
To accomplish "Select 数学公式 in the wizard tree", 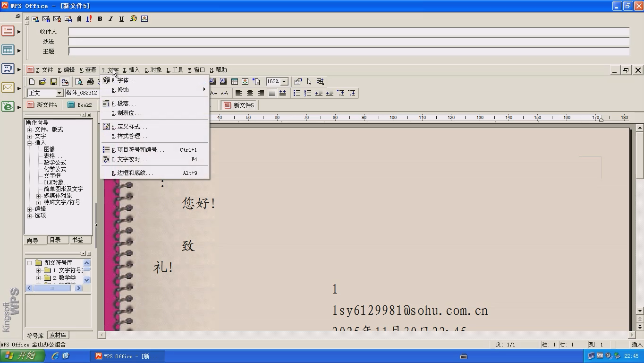I will [55, 163].
